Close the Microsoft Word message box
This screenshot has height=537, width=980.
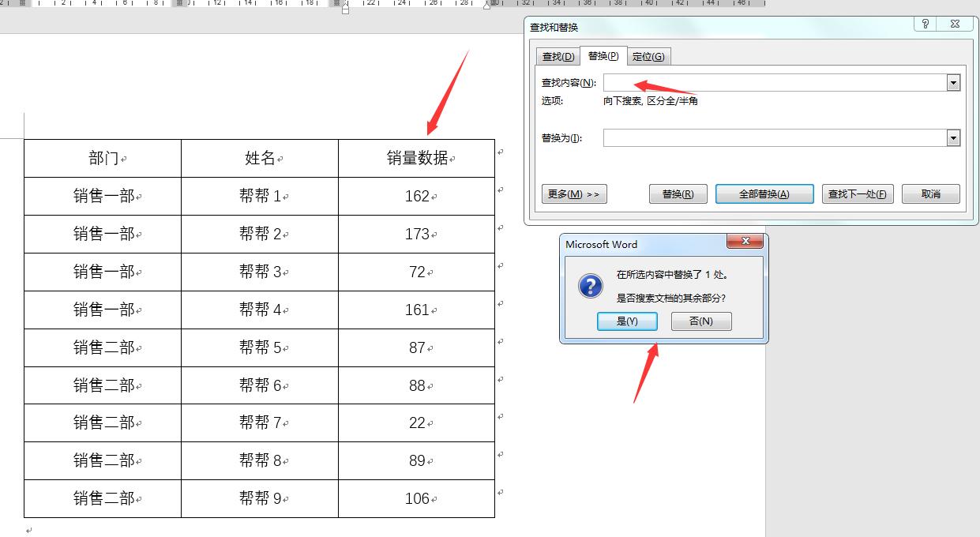tap(745, 242)
